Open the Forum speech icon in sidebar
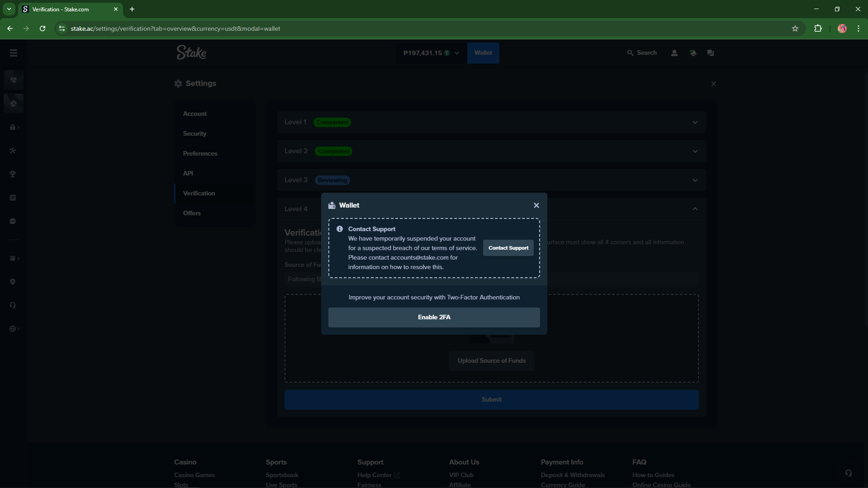The height and width of the screenshot is (488, 868). pyautogui.click(x=13, y=221)
